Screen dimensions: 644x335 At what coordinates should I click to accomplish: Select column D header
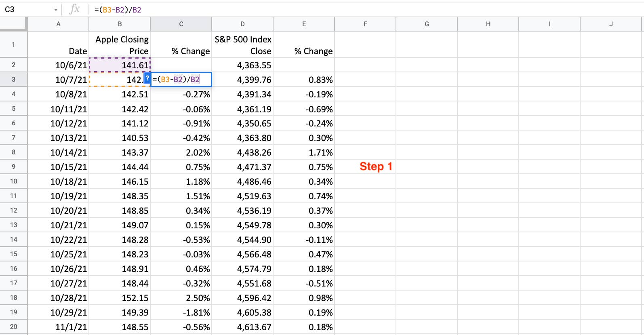242,24
